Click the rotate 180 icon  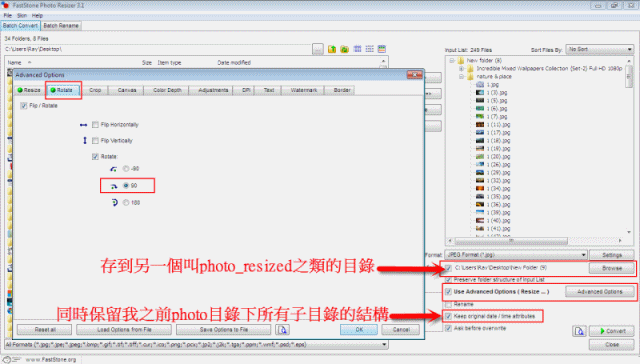pyautogui.click(x=115, y=203)
